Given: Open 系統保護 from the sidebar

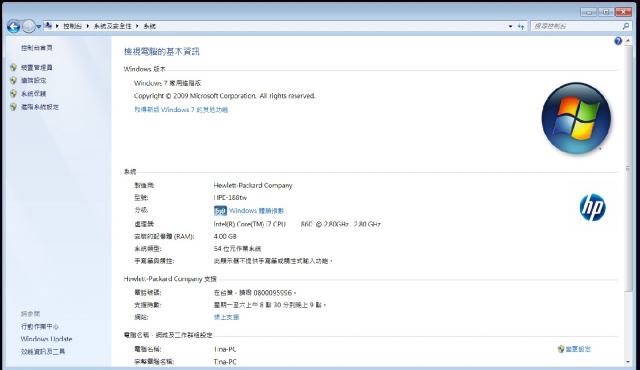Looking at the screenshot, I should pyautogui.click(x=33, y=93).
